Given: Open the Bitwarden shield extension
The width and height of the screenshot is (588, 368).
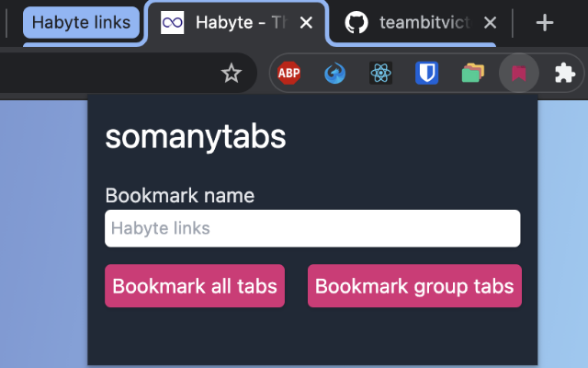Looking at the screenshot, I should (x=426, y=73).
